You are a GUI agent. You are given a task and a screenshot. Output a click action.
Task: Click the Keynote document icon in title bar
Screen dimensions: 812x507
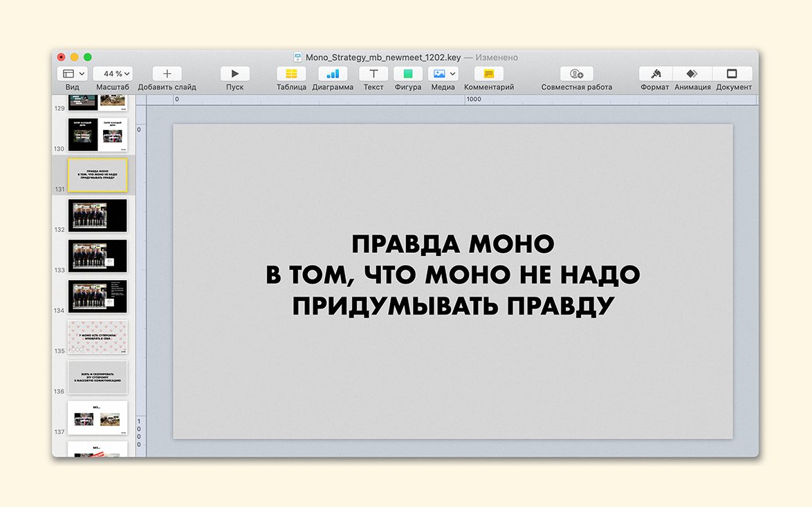pos(298,57)
